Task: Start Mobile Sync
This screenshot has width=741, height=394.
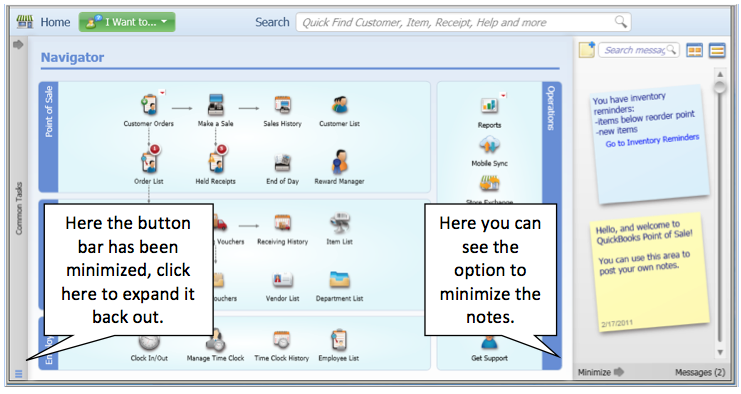Action: (489, 145)
